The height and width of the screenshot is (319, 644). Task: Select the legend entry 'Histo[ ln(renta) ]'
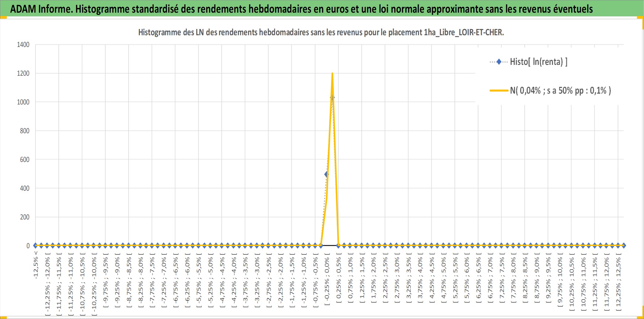(x=538, y=62)
